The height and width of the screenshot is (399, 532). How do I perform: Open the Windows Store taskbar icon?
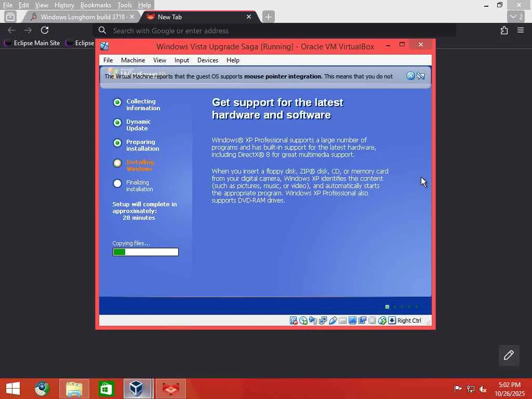tap(106, 389)
